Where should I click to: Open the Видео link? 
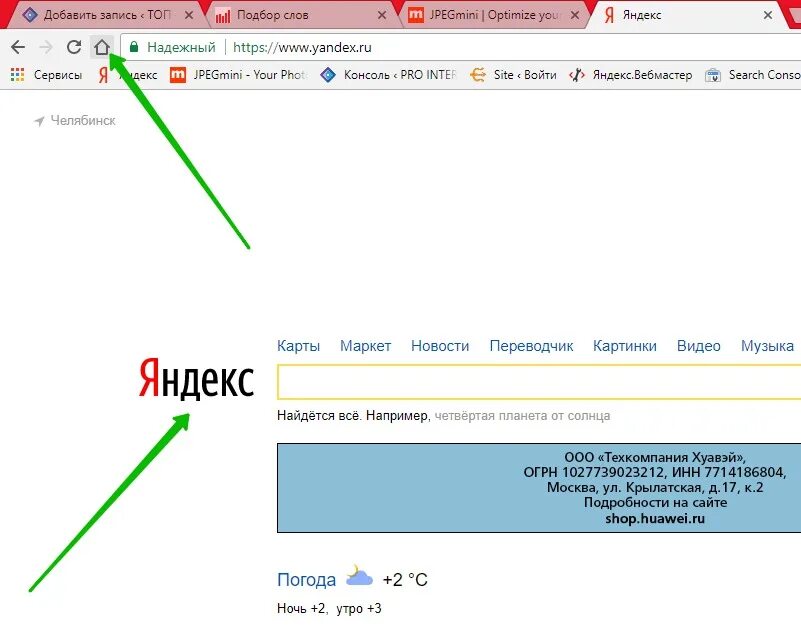pyautogui.click(x=698, y=346)
